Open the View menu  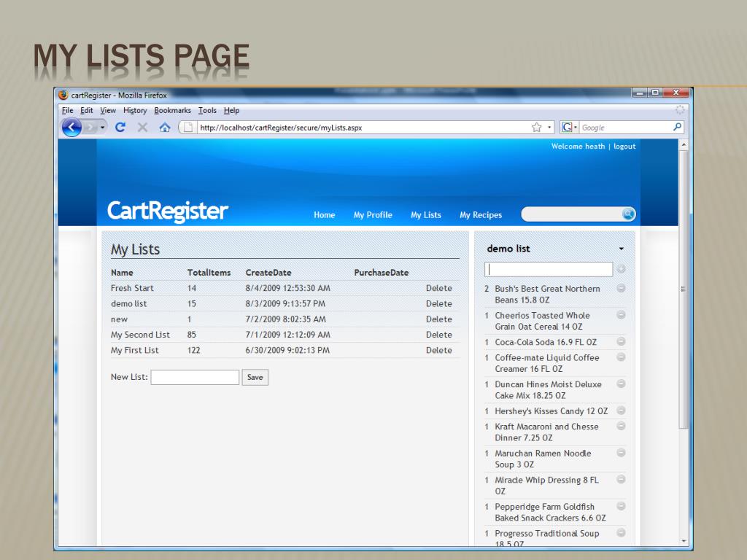(108, 111)
